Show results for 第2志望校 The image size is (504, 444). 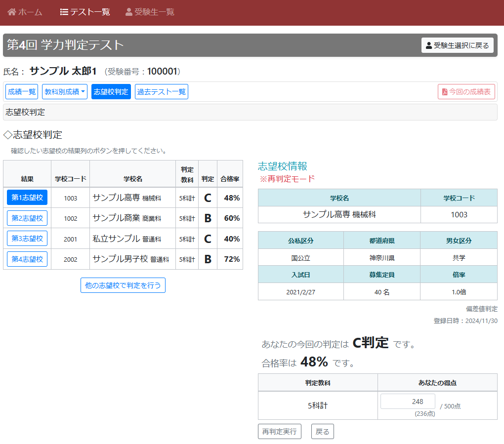tap(27, 218)
